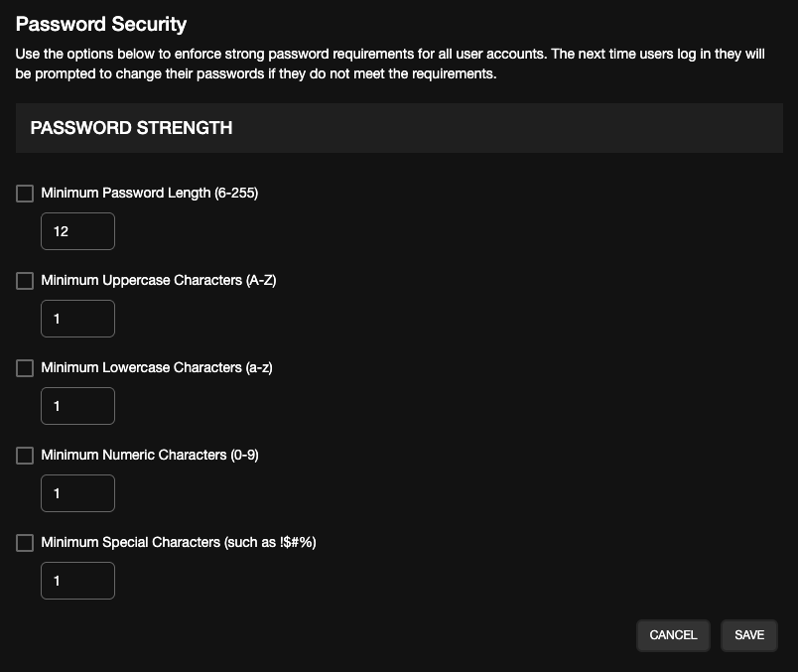This screenshot has height=672, width=798.
Task: Check Minimum Numeric Characters (0-9) requirement
Action: (x=25, y=456)
